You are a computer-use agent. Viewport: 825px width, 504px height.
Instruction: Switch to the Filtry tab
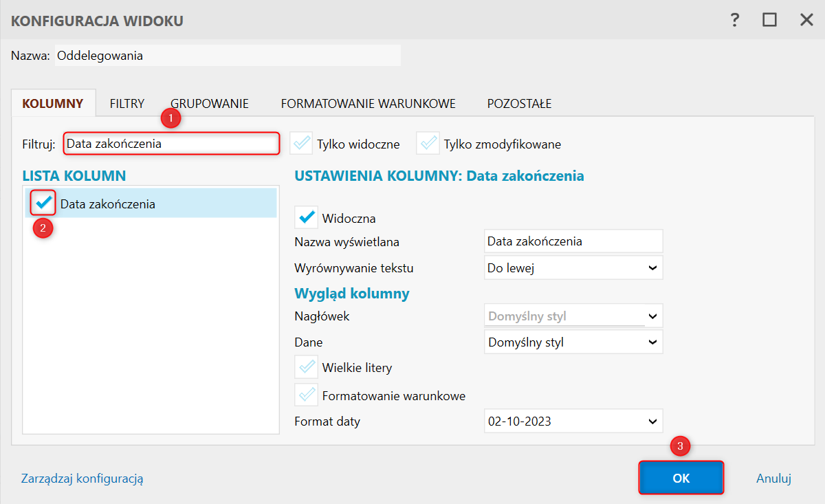tap(127, 104)
